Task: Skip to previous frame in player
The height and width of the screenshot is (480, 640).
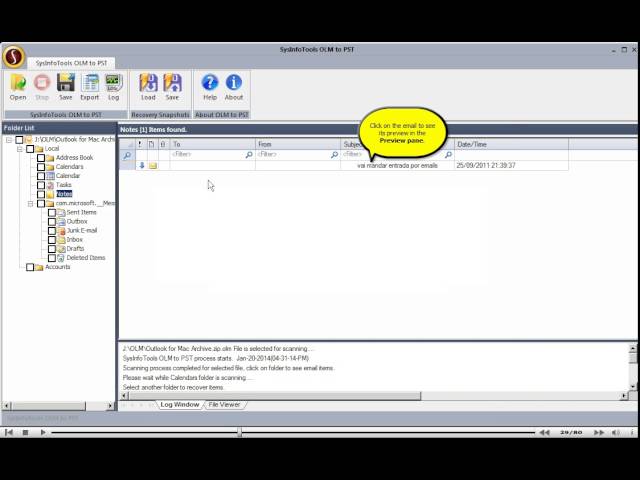Action: click(x=9, y=432)
